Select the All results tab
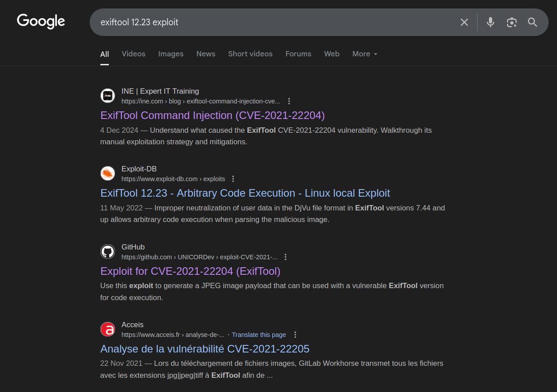 pos(104,54)
